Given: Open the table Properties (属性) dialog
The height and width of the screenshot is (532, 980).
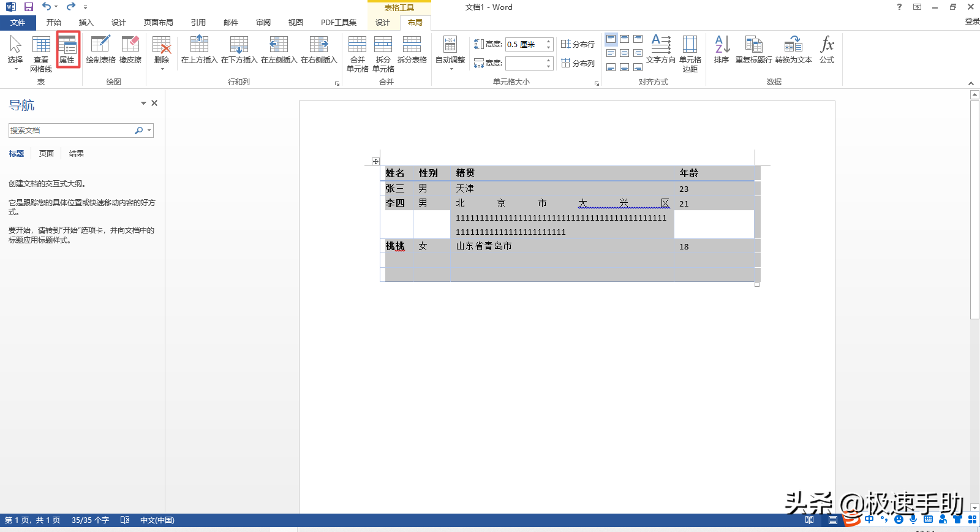Looking at the screenshot, I should point(67,50).
